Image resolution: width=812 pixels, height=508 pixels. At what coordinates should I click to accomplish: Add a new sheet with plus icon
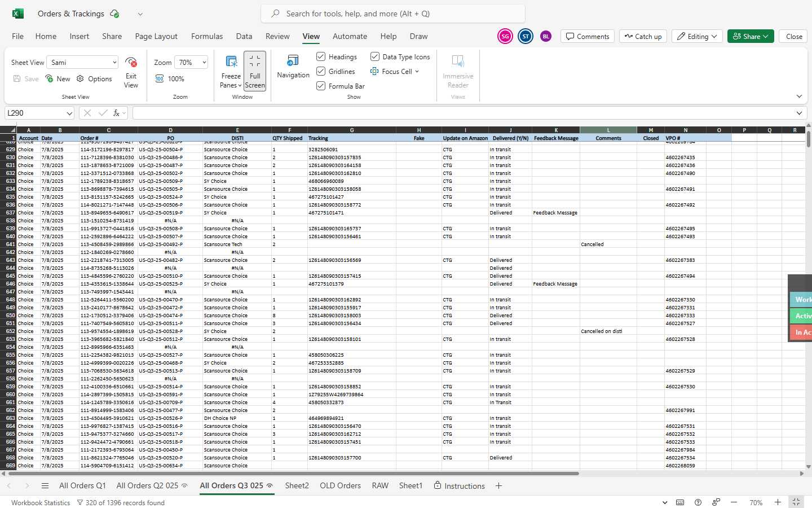click(x=498, y=485)
